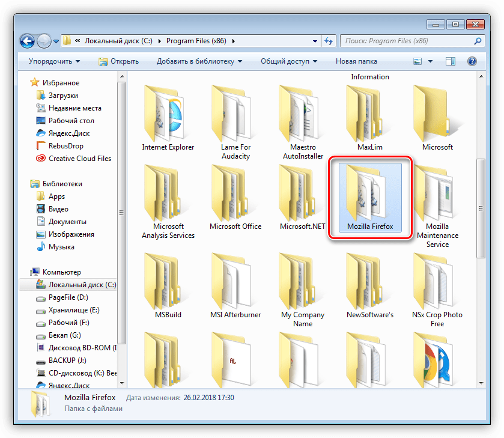Open the Mozilla Firefox folder
This screenshot has height=438, width=504.
coord(369,197)
